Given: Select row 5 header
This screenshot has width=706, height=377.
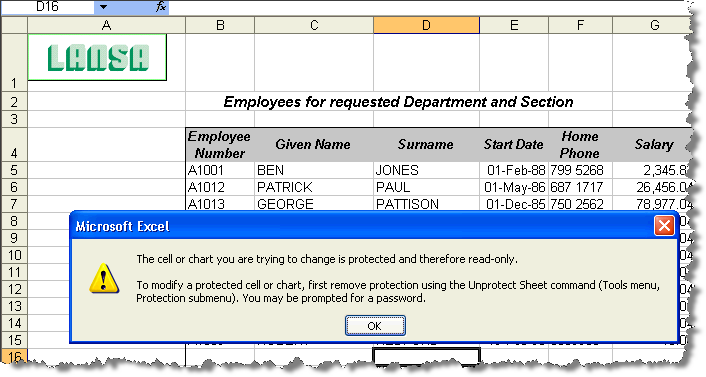Looking at the screenshot, I should 14,170.
